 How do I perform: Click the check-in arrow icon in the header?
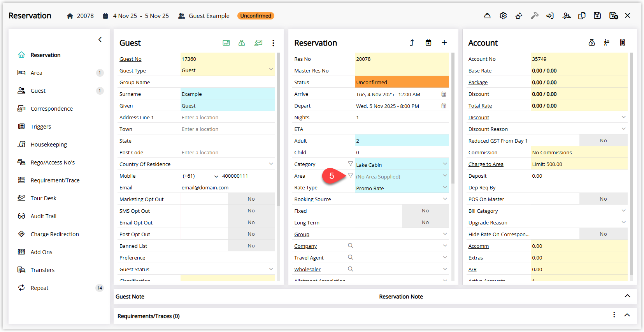[550, 16]
